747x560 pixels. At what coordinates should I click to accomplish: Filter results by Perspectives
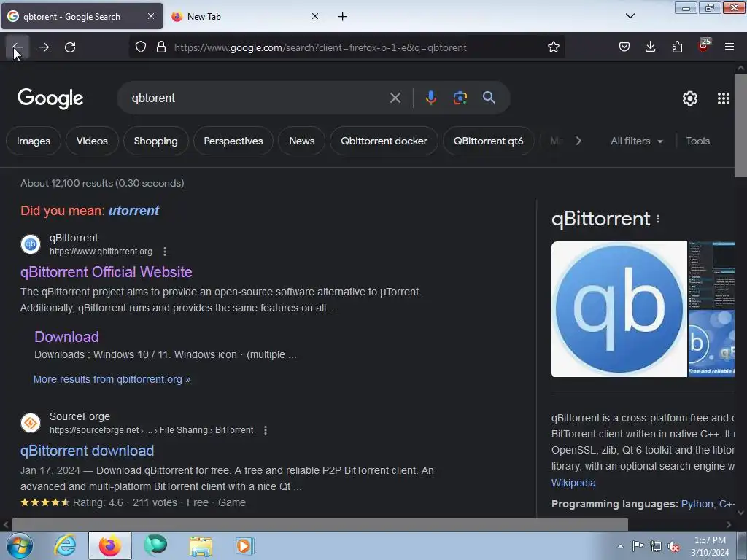point(233,141)
